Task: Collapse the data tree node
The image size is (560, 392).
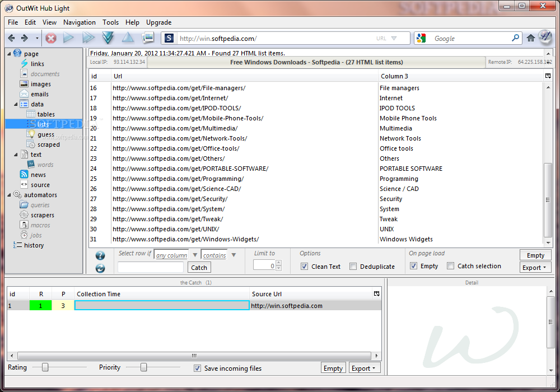Action: (16, 104)
